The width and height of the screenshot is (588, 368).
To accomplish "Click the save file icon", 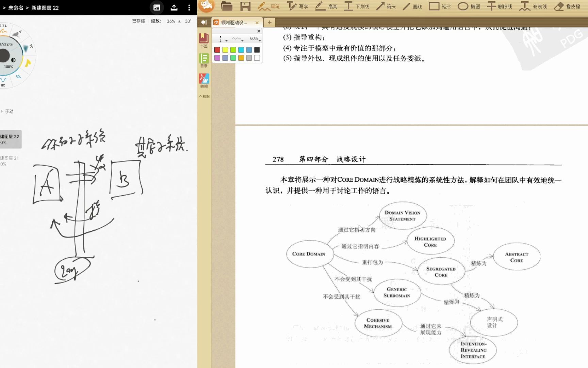I will tap(245, 6).
